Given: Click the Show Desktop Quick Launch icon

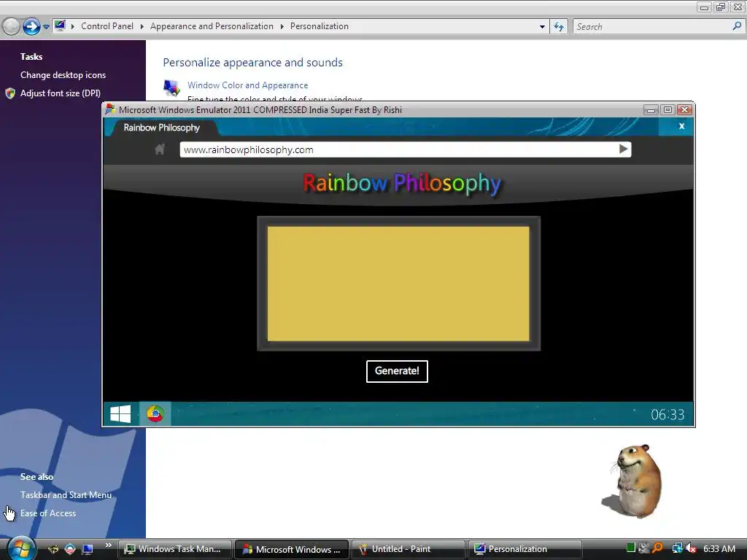Looking at the screenshot, I should 88,549.
